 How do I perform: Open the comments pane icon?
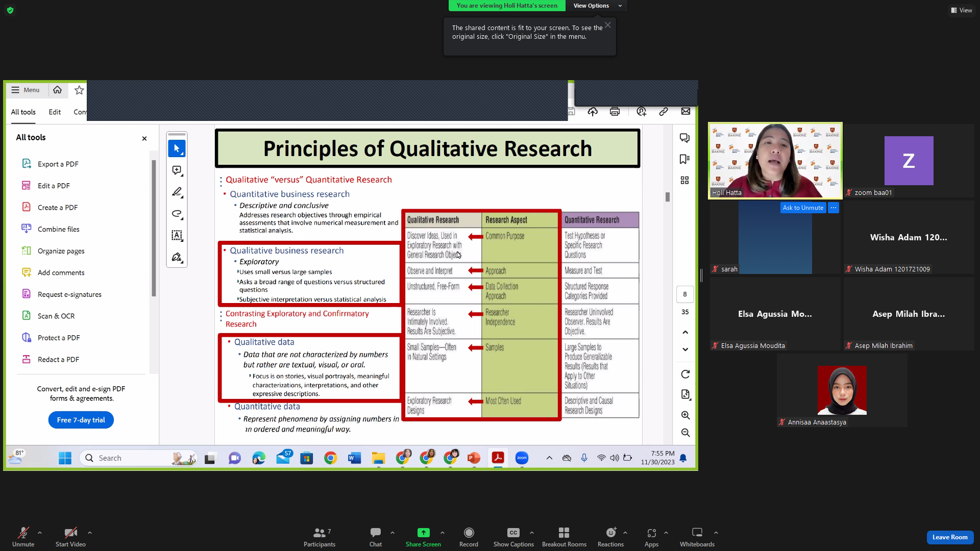[684, 138]
